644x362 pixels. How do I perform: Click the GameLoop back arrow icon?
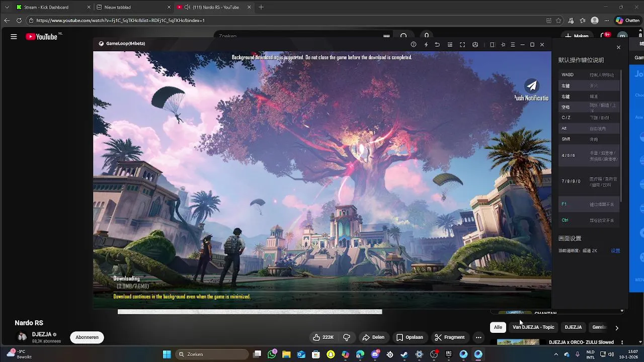tap(437, 44)
